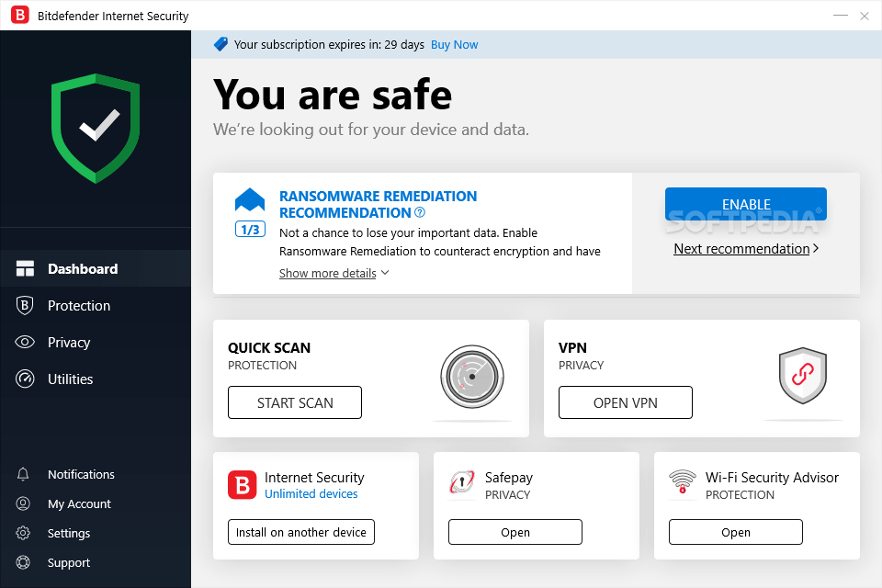Click the My Account person icon
The width and height of the screenshot is (882, 588).
tap(23, 503)
